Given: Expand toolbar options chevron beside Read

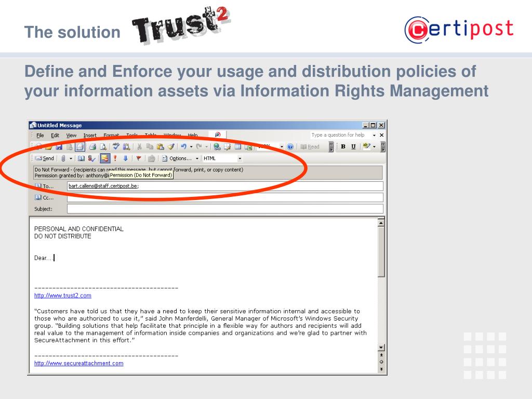Looking at the screenshot, I should [x=331, y=147].
